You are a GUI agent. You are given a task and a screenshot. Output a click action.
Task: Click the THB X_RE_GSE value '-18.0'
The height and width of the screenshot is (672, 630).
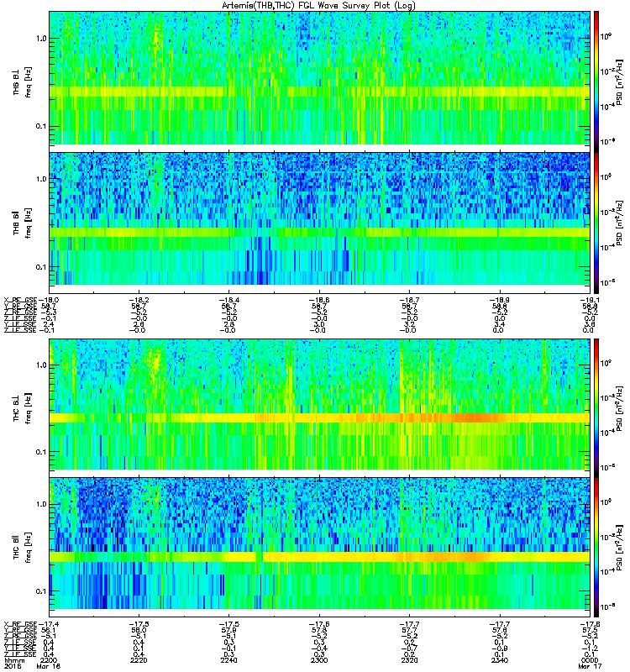[x=49, y=300]
